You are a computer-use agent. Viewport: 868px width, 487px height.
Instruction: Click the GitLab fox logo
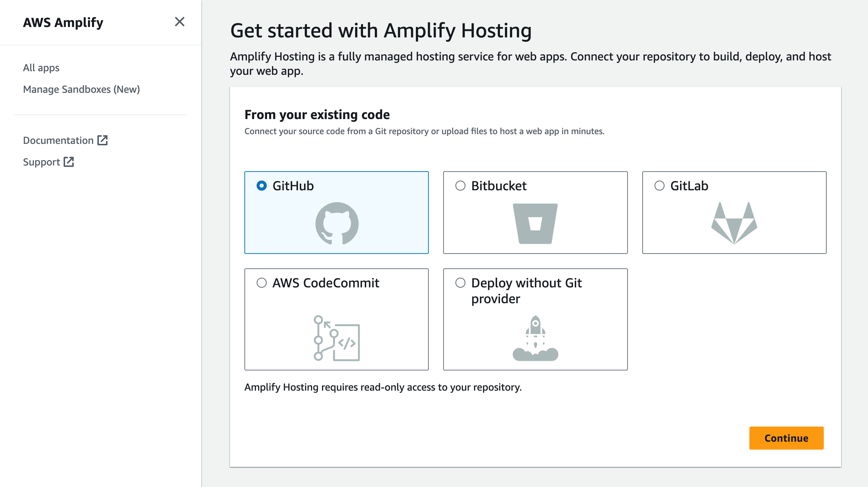tap(734, 223)
